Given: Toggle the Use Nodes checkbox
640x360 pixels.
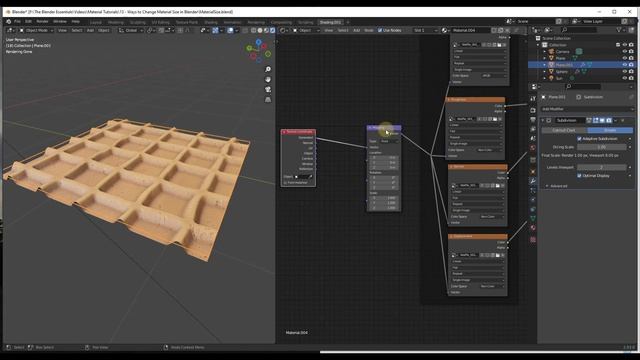Looking at the screenshot, I should 380,30.
